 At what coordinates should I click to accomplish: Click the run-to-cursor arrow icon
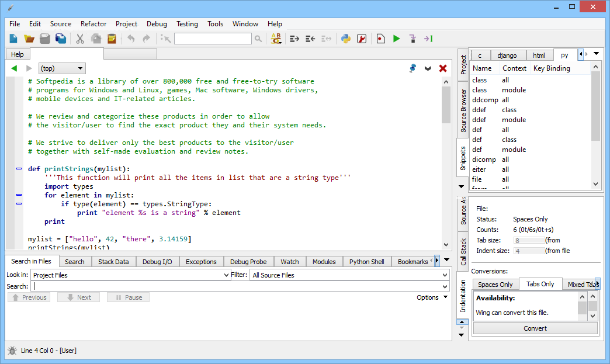428,39
